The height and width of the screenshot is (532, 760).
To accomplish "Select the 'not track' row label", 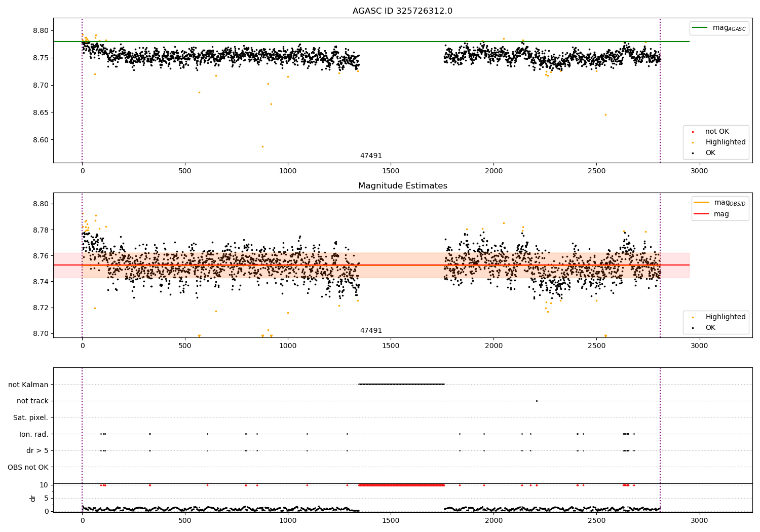I will (32, 401).
